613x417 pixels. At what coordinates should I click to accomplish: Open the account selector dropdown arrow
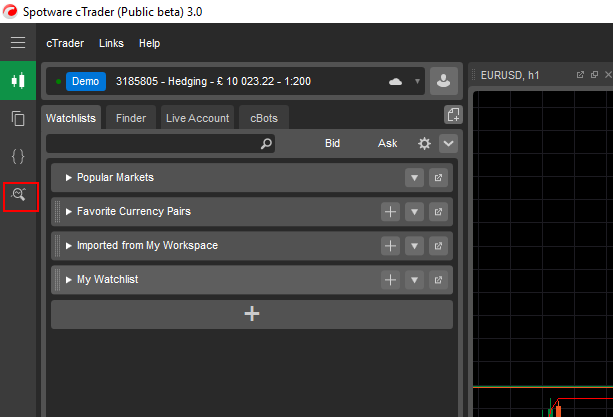pos(417,81)
